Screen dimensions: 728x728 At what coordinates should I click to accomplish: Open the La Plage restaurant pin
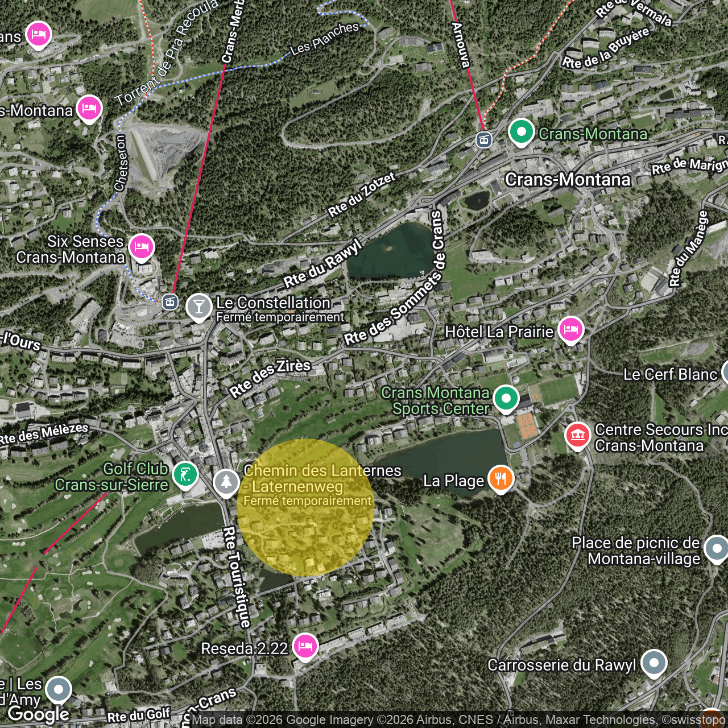pos(500,479)
